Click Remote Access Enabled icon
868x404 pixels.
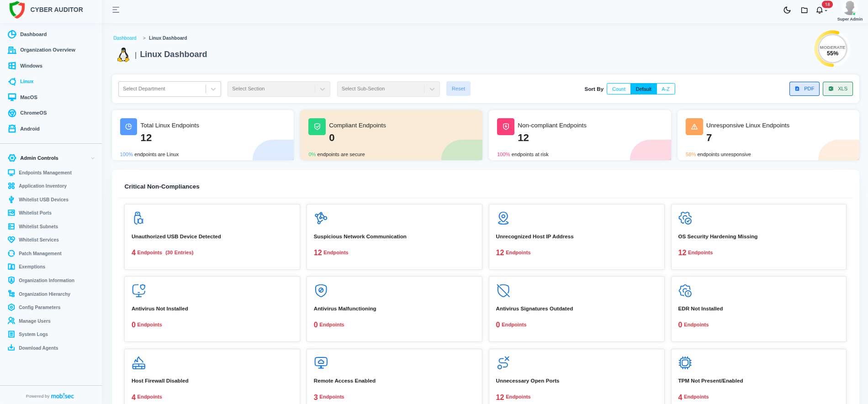pyautogui.click(x=321, y=363)
